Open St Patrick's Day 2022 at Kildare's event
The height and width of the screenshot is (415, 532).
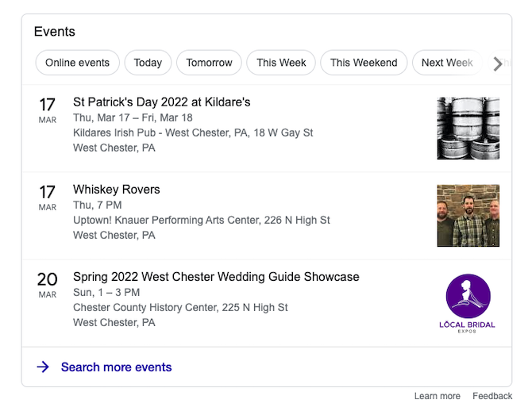pos(162,102)
